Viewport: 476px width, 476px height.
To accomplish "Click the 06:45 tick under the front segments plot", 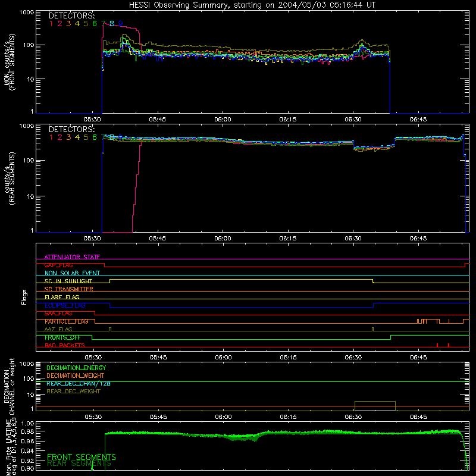I will pyautogui.click(x=418, y=120).
